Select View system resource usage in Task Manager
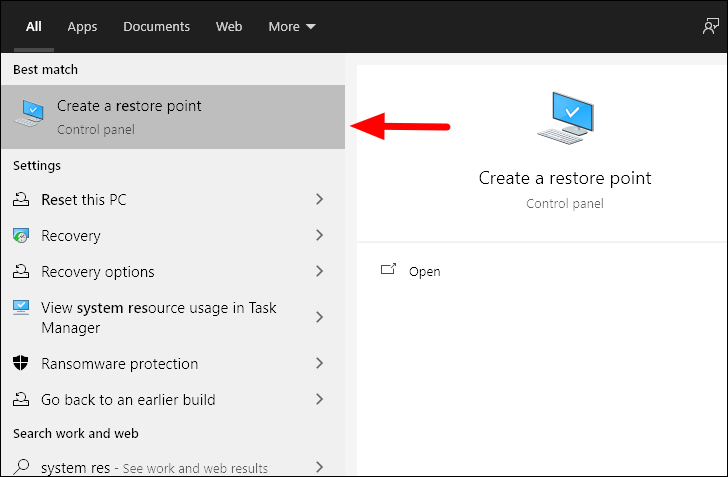728x477 pixels. pos(173,318)
